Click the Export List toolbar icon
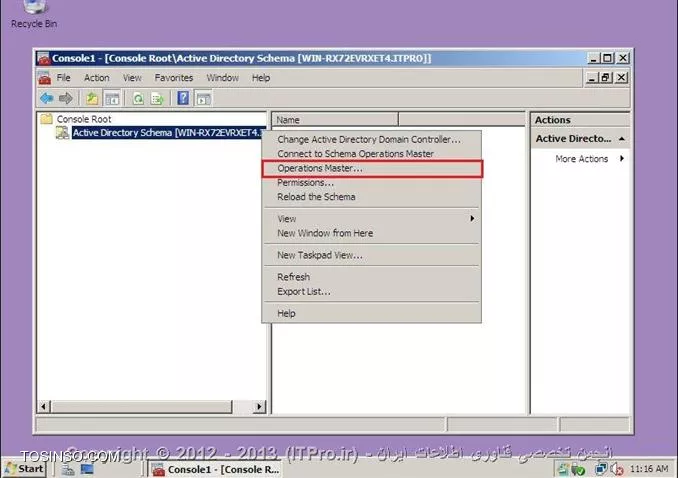678x478 pixels. click(x=157, y=99)
